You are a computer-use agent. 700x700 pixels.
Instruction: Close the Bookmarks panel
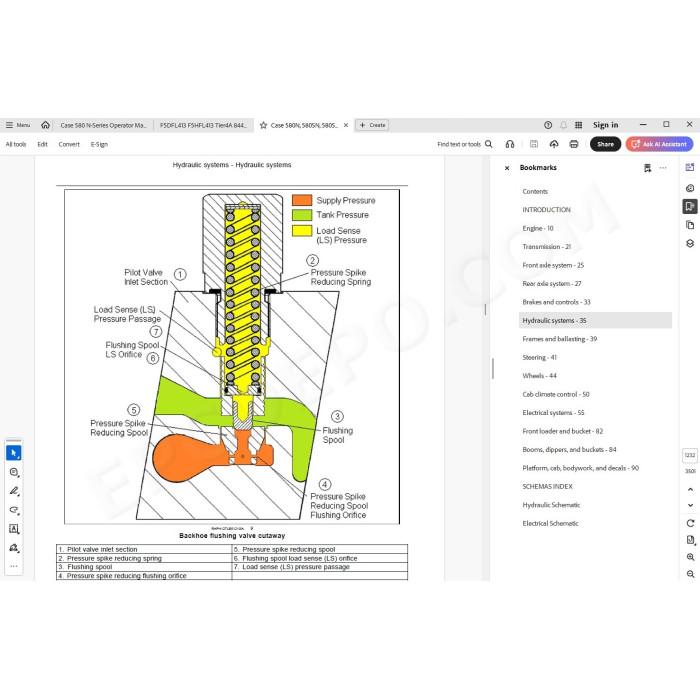click(507, 168)
